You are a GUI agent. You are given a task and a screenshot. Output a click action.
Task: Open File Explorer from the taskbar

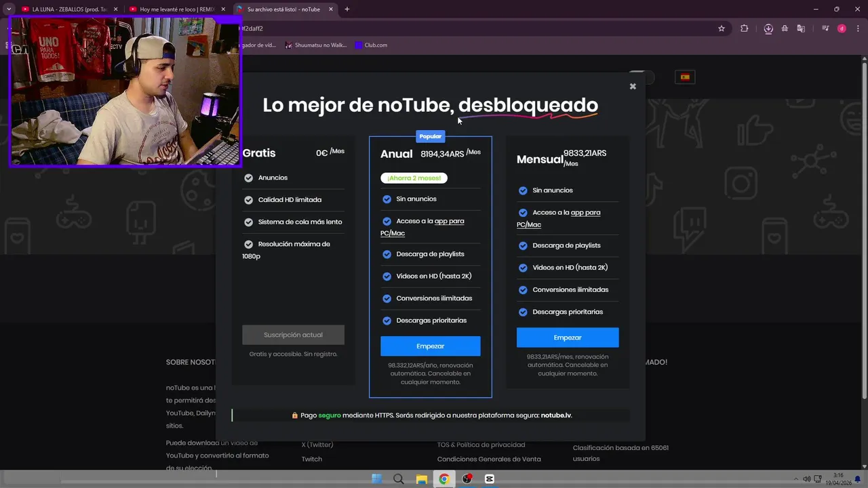coord(421,479)
